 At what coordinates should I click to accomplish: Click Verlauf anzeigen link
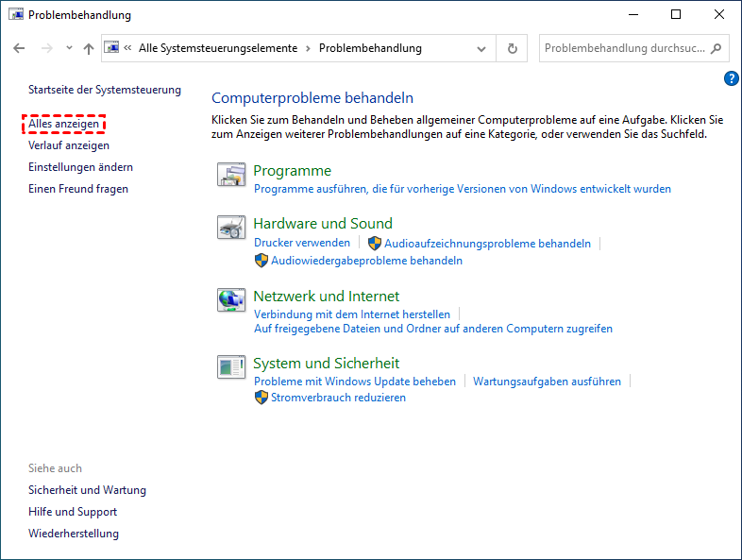coord(69,145)
